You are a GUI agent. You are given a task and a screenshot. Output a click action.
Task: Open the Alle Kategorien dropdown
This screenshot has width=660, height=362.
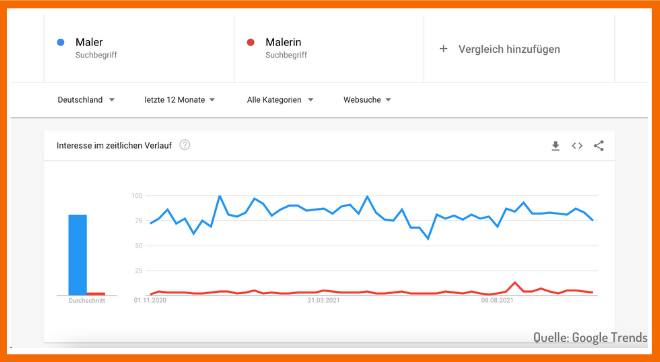pos(280,100)
